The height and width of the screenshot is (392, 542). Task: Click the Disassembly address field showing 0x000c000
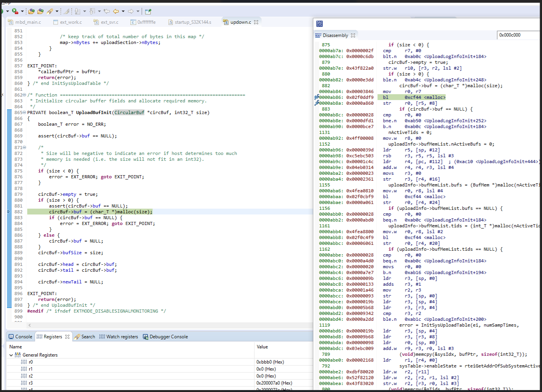(x=517, y=35)
